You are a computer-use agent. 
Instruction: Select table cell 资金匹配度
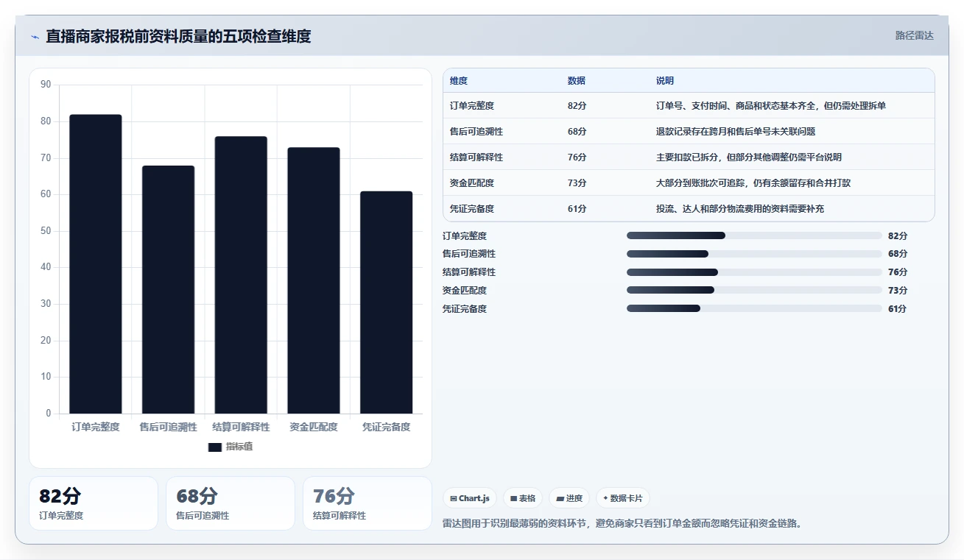(x=472, y=183)
